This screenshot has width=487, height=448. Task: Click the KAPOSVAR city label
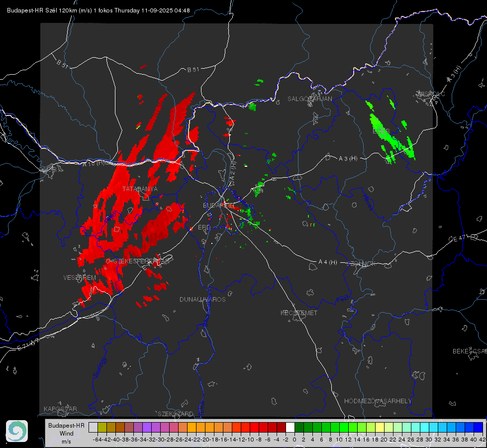60,409
